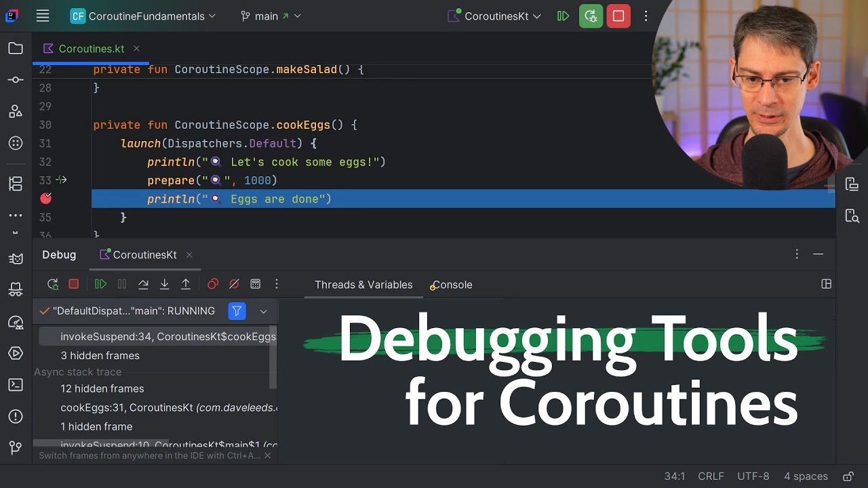Viewport: 868px width, 488px height.
Task: Click the frames list vertical scrollbar
Action: pos(273,358)
